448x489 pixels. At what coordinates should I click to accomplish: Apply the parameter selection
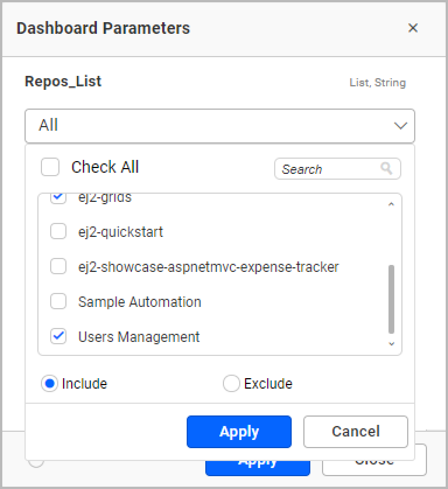click(x=239, y=431)
